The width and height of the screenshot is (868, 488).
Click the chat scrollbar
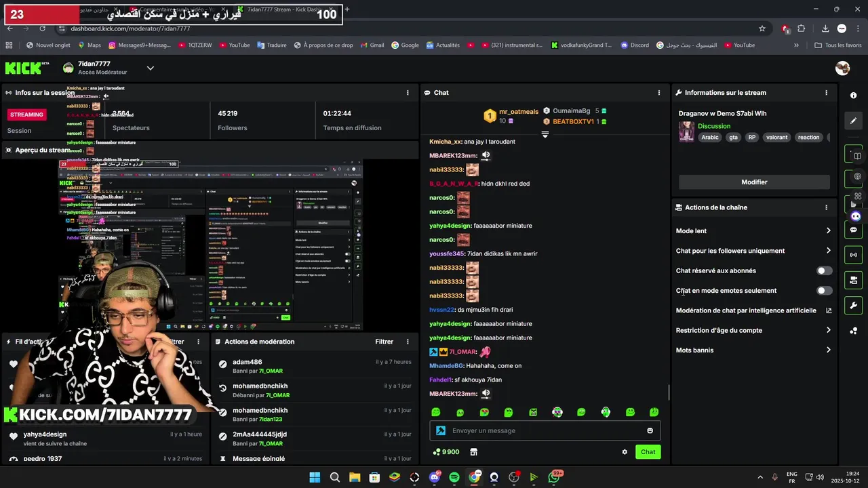pos(669,392)
